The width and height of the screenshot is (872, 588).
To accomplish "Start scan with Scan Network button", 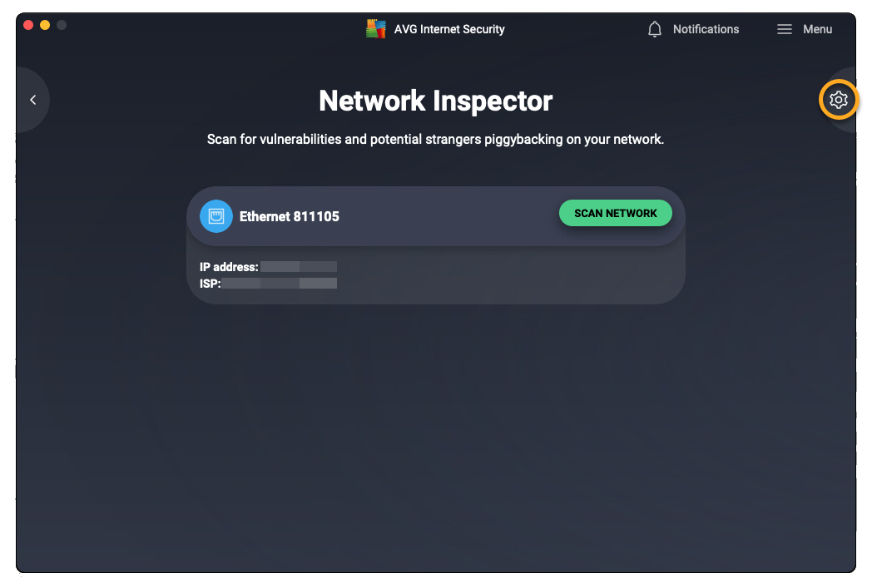I will (615, 213).
